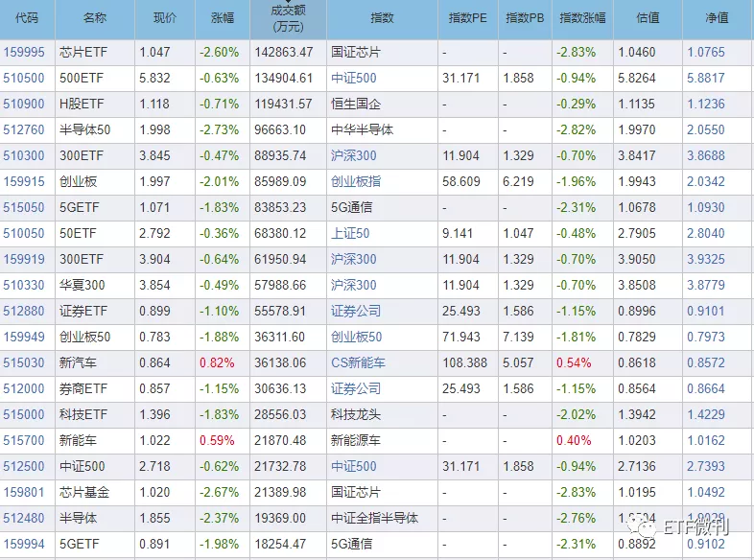
Task: Open fund code 510900 link
Action: (x=24, y=104)
